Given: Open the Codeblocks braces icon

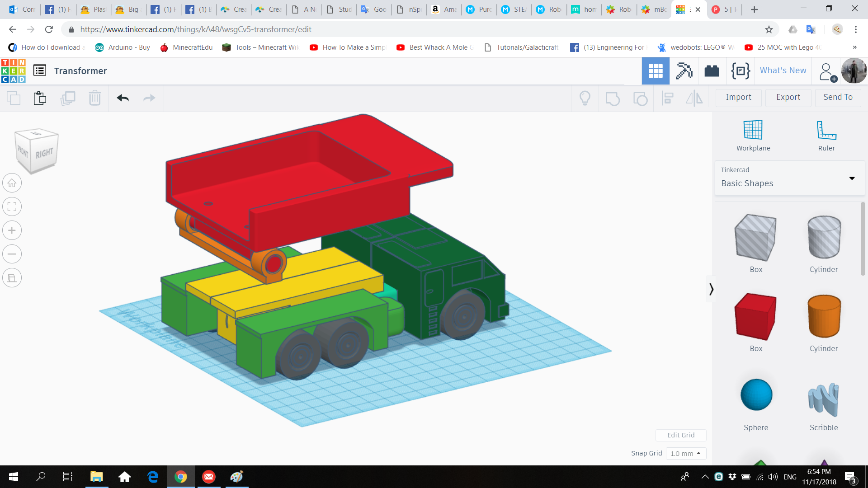Looking at the screenshot, I should [x=740, y=71].
